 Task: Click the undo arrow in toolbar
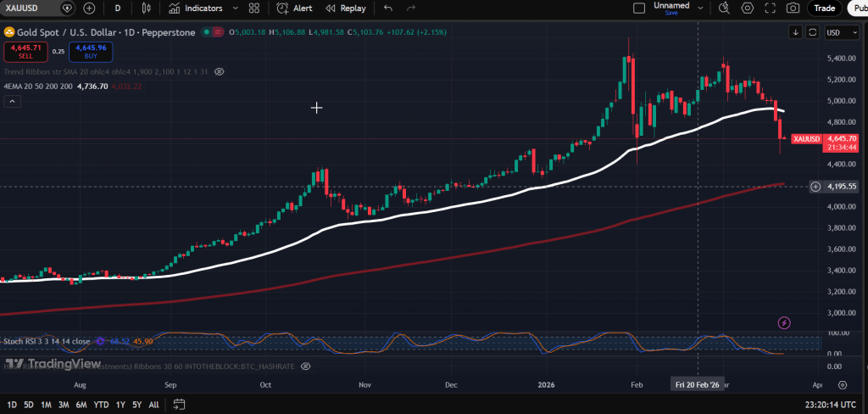pyautogui.click(x=388, y=8)
